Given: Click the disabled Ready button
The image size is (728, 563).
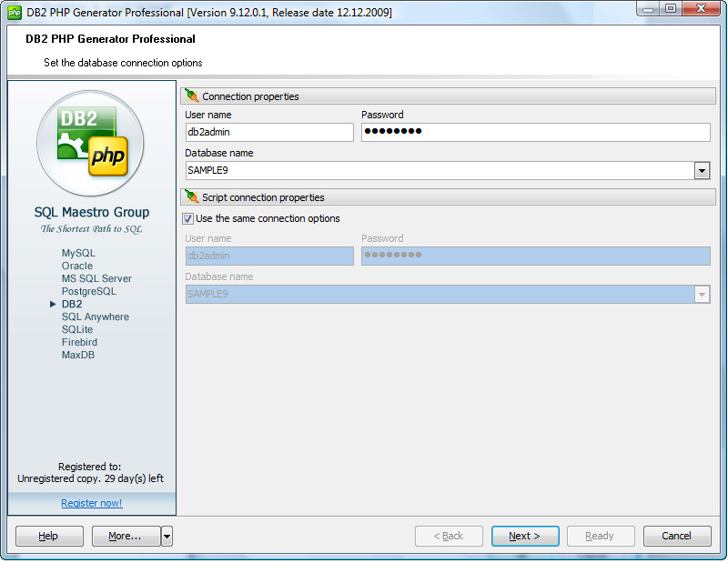Looking at the screenshot, I should point(601,537).
